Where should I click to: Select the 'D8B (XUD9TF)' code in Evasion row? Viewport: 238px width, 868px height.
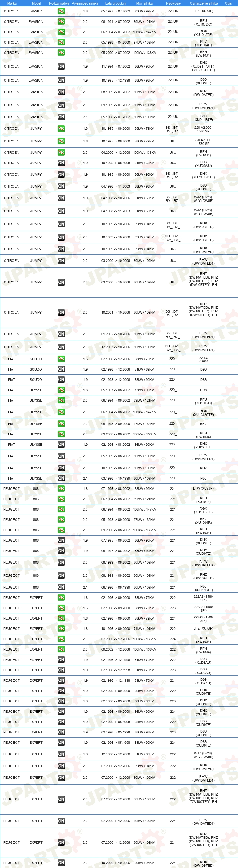pos(203,82)
